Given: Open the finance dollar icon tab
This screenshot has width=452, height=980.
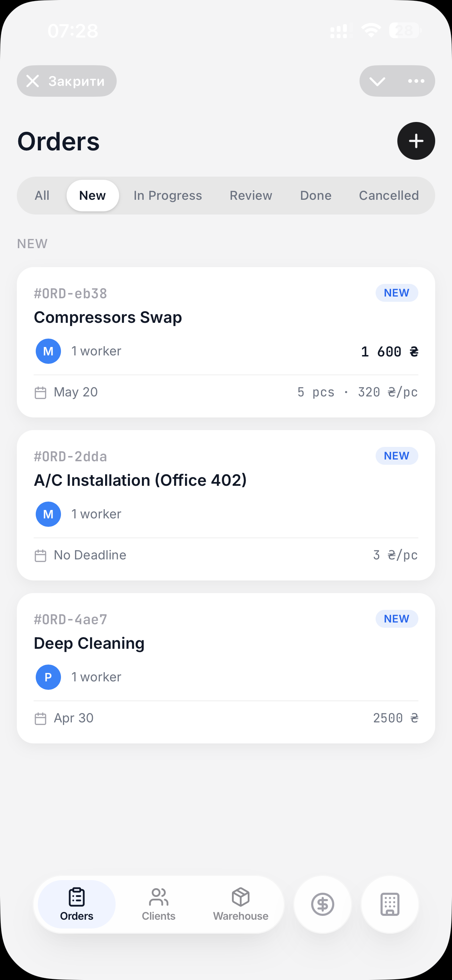Looking at the screenshot, I should pyautogui.click(x=322, y=904).
